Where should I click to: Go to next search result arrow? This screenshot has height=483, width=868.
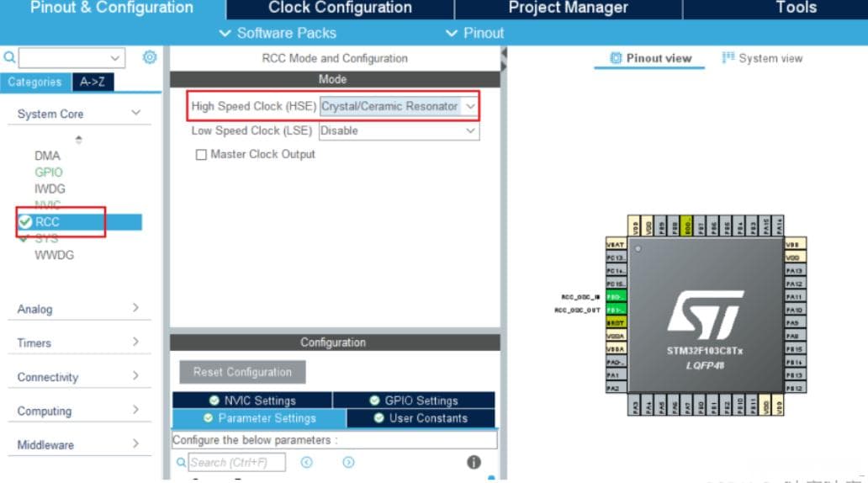348,462
